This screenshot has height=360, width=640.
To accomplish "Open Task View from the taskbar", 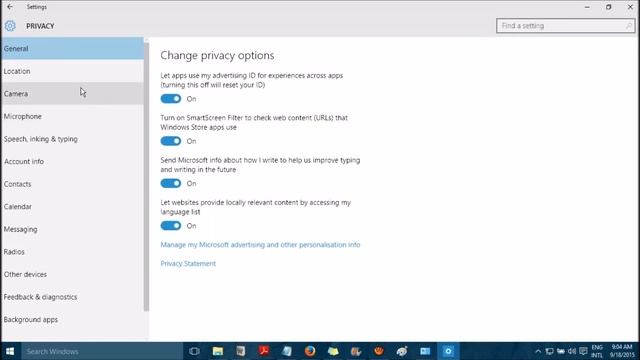I will click(x=194, y=351).
